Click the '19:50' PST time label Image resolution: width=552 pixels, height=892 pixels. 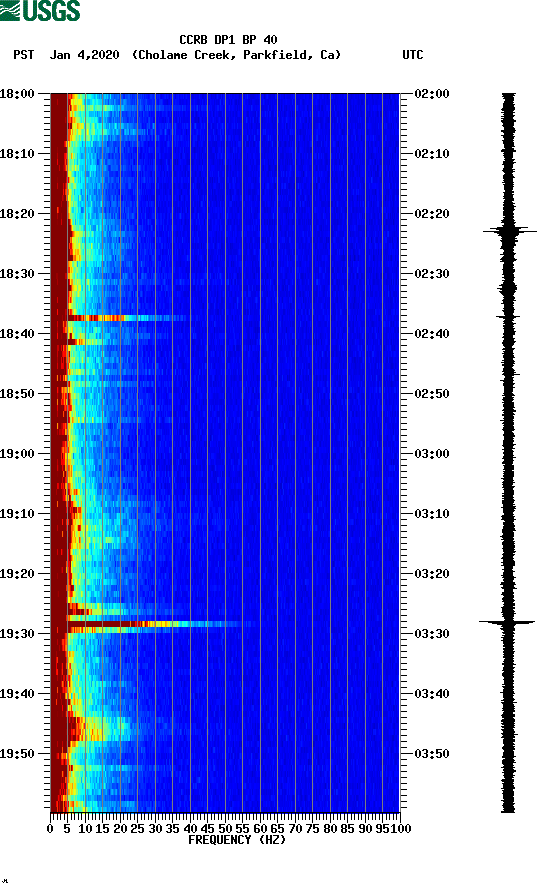(17, 754)
